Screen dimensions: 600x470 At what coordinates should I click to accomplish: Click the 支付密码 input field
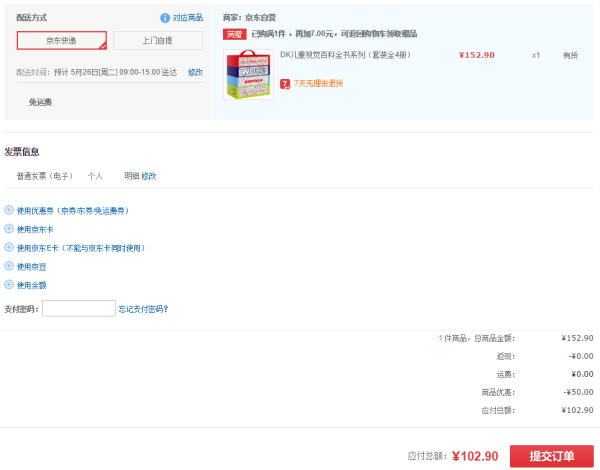tap(79, 308)
